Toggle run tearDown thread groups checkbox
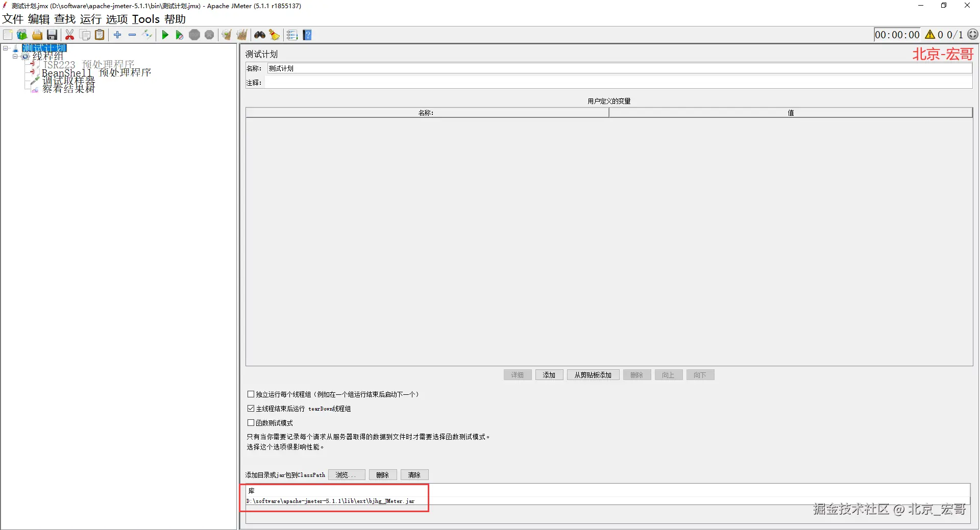Image resolution: width=980 pixels, height=530 pixels. click(251, 409)
